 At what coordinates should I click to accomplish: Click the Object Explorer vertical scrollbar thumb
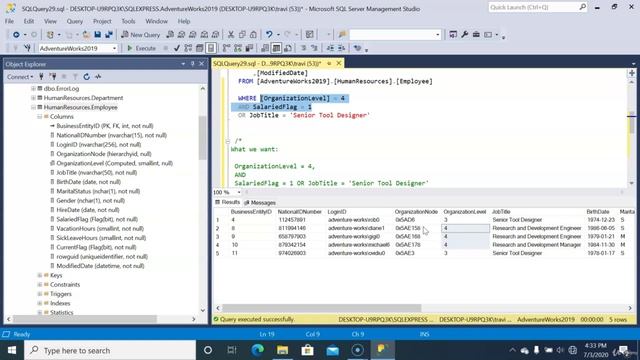pyautogui.click(x=203, y=138)
